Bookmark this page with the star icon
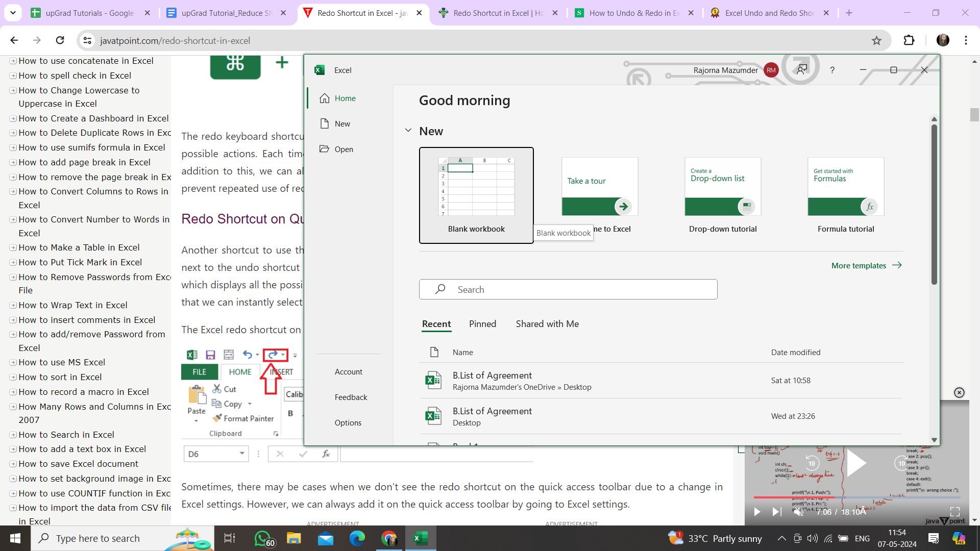 pos(876,40)
